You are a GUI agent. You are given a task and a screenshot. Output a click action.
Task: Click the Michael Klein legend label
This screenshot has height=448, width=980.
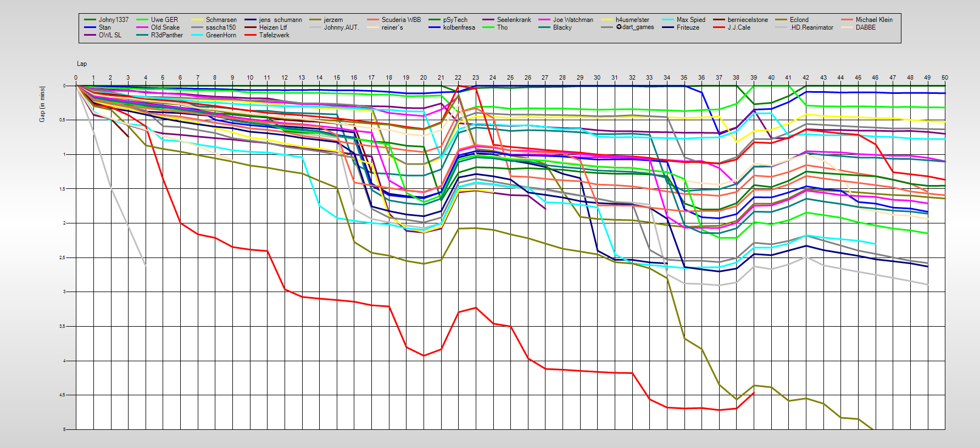tap(874, 20)
